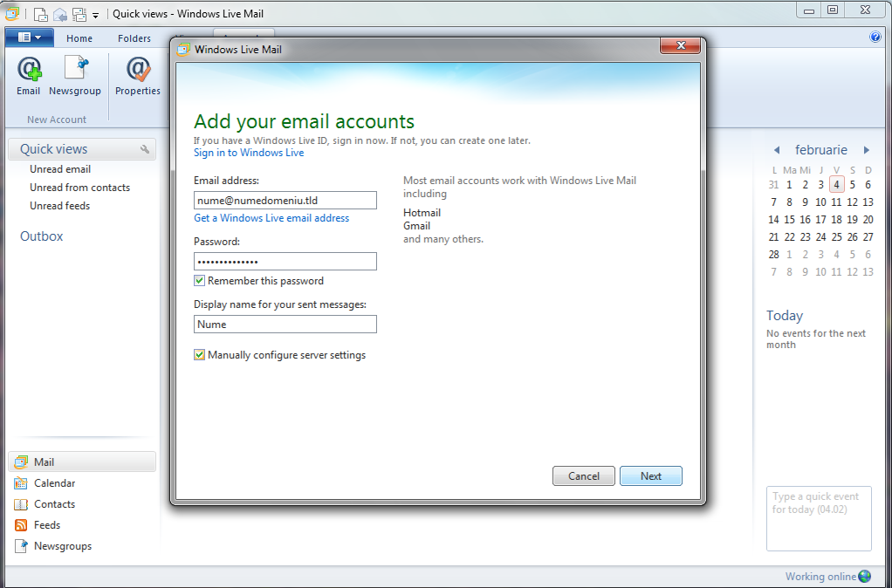The image size is (892, 588).
Task: Toggle Manually configure server settings checkbox
Action: (x=200, y=355)
